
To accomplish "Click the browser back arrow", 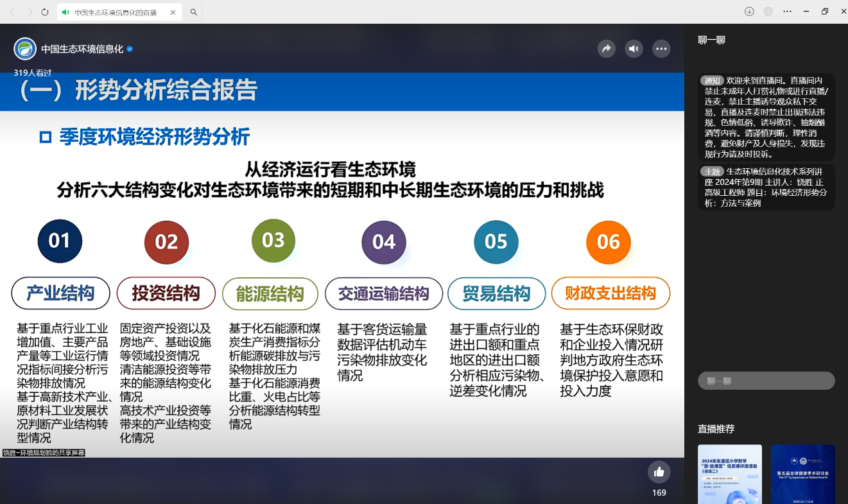I will point(12,12).
